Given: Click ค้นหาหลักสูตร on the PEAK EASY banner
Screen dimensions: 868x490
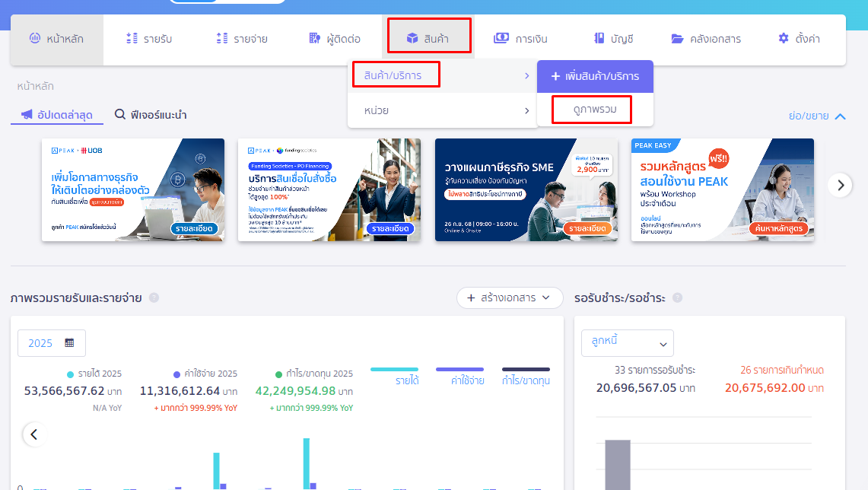Looking at the screenshot, I should tap(779, 229).
